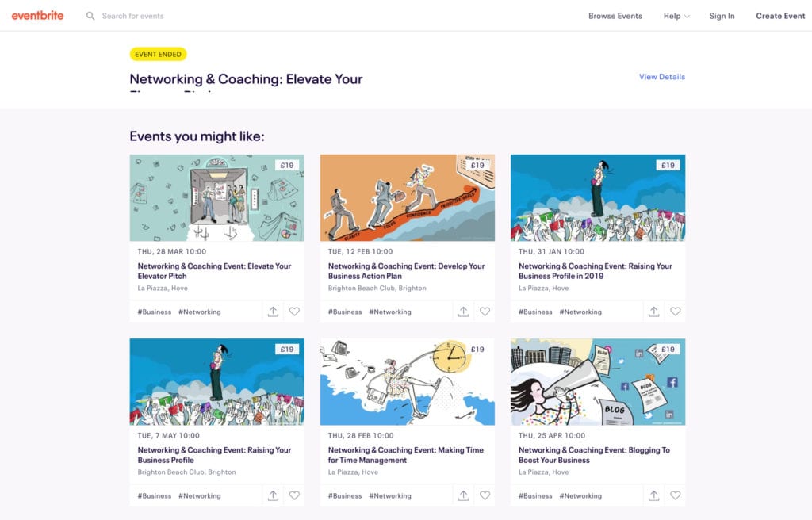Open the Develop Your Business Action Plan thumbnail
Image resolution: width=812 pixels, height=520 pixels.
point(408,197)
